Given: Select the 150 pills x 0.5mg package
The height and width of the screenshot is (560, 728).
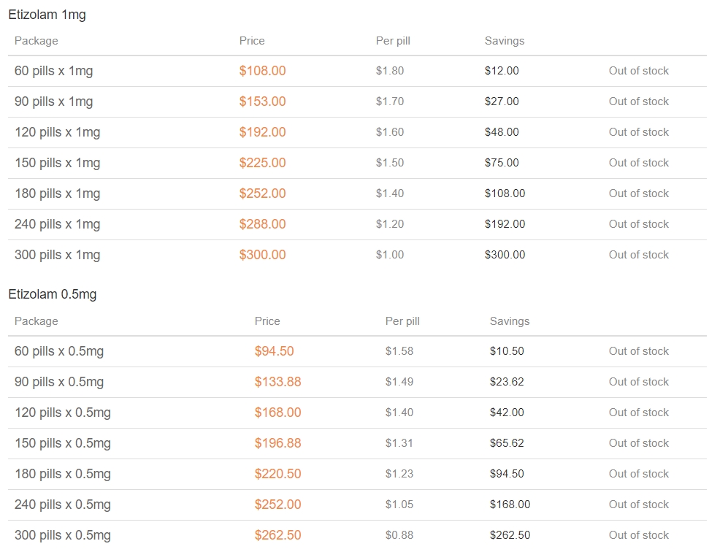Looking at the screenshot, I should click(x=62, y=443).
